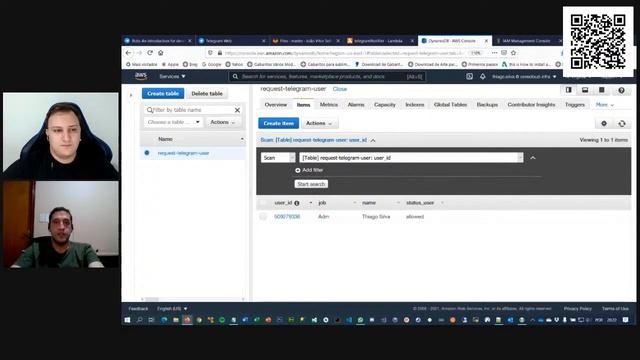This screenshot has width=640, height=360.
Task: Open the browser home page
Action: (161, 53)
